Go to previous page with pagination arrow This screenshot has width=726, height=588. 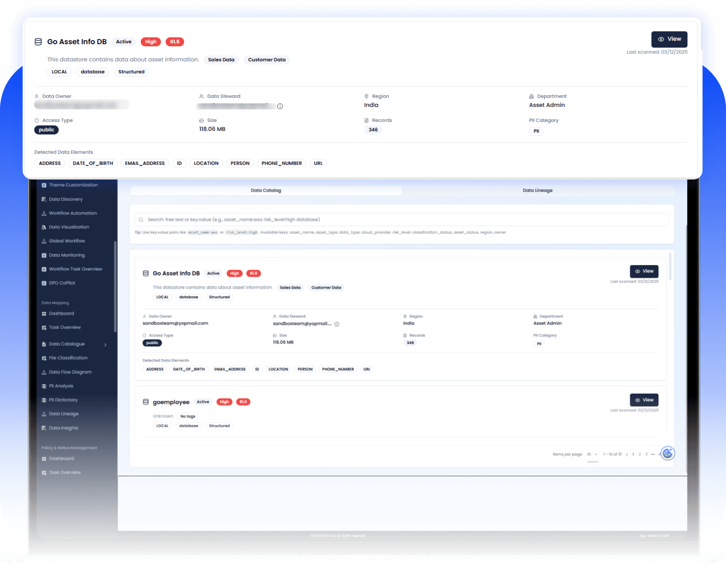click(x=627, y=454)
